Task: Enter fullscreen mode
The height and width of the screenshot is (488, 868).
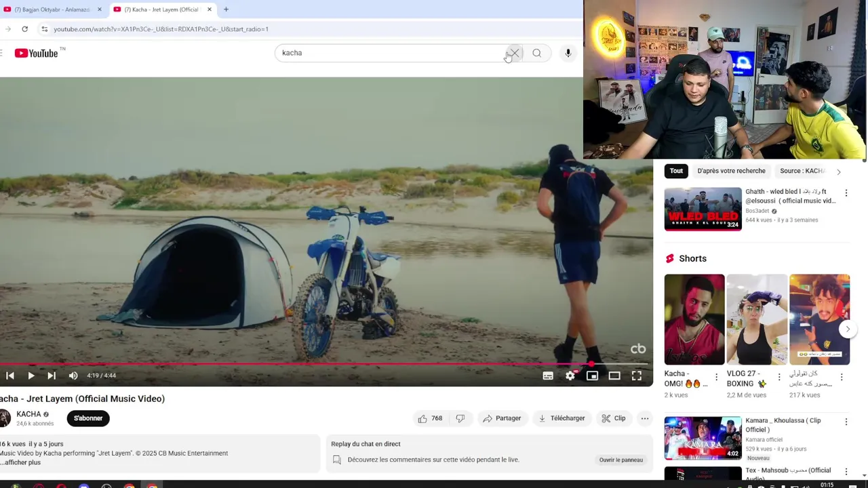Action: pyautogui.click(x=637, y=375)
